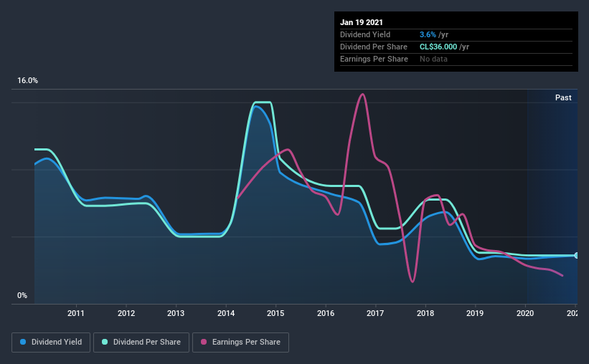Click the teal Dividend Per Share legend dot
This screenshot has width=589, height=364.
point(105,342)
